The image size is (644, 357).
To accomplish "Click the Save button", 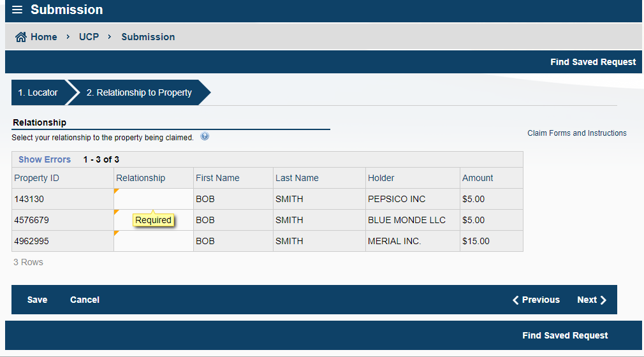I will [38, 300].
